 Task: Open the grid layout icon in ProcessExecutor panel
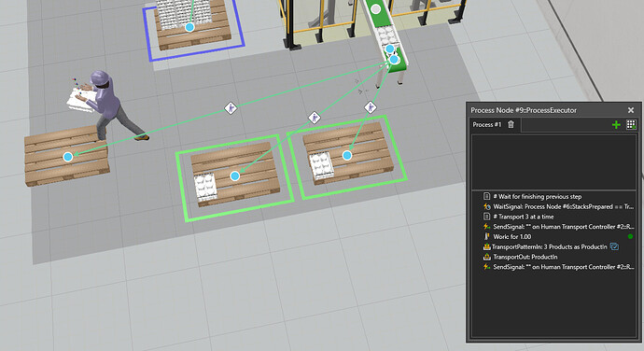(x=631, y=125)
